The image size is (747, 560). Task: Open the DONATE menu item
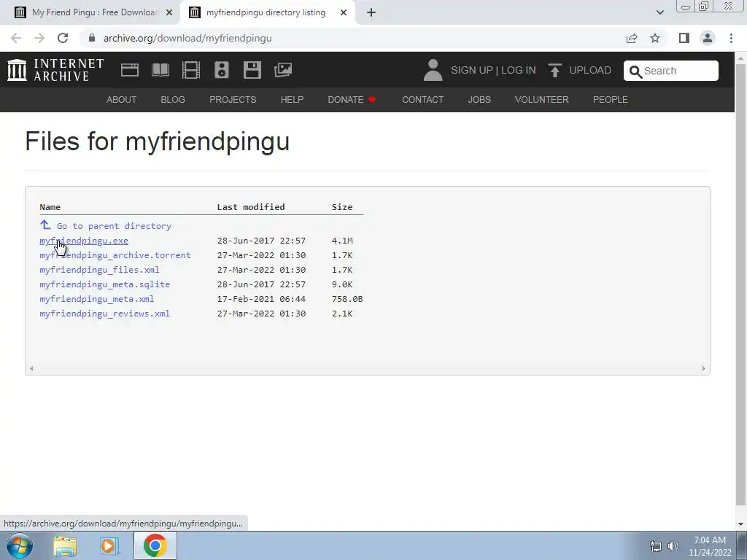point(352,100)
